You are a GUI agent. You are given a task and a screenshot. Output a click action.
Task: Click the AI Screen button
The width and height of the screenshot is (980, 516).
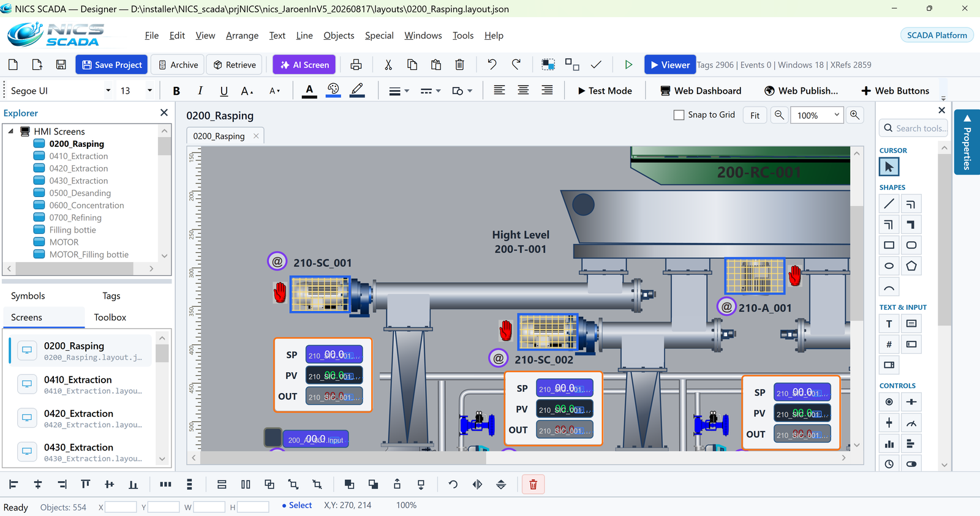coord(304,64)
